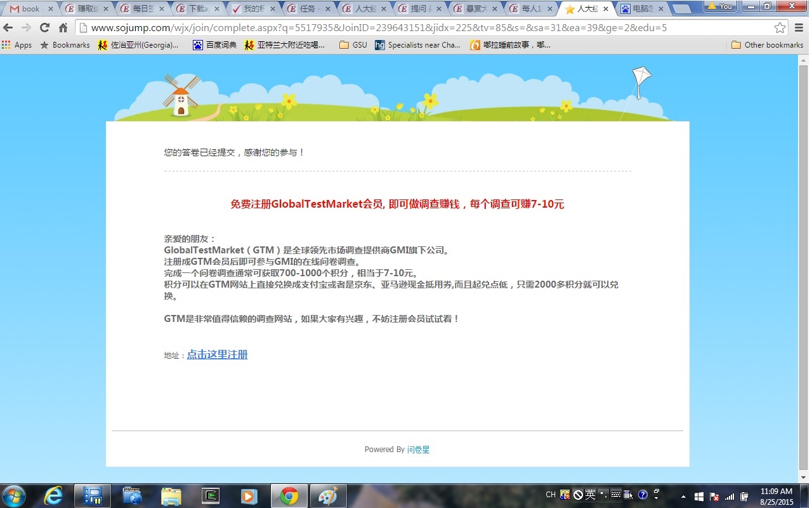Open the 亚特兰大附近吃喝 bookmark

(285, 45)
